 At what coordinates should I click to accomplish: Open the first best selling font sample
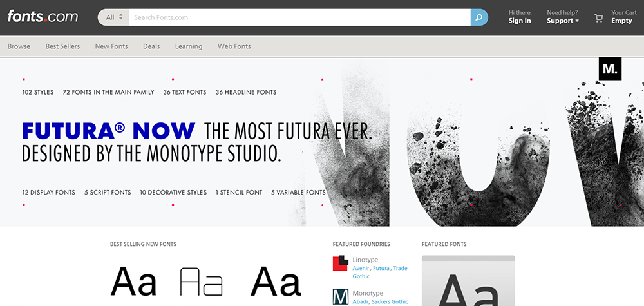134,282
